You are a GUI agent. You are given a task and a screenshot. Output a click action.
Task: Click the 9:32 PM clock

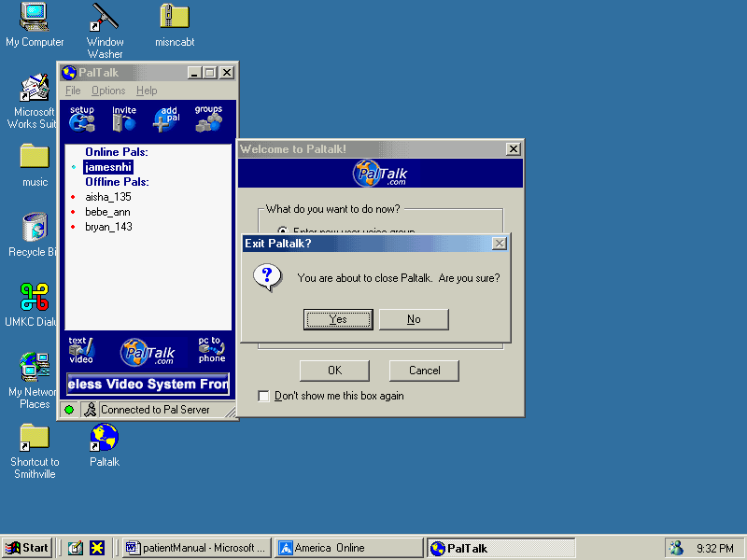[714, 549]
